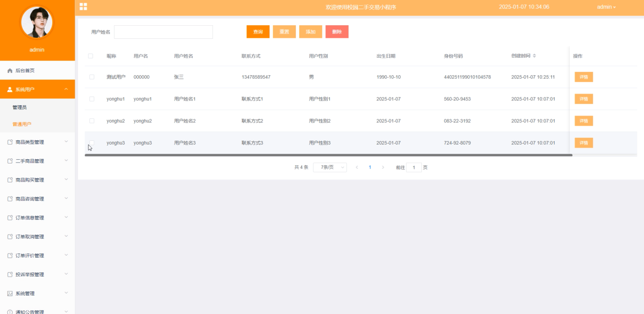This screenshot has height=314, width=644.
Task: Tick the select-all checkbox in table header
Action: pyautogui.click(x=91, y=56)
